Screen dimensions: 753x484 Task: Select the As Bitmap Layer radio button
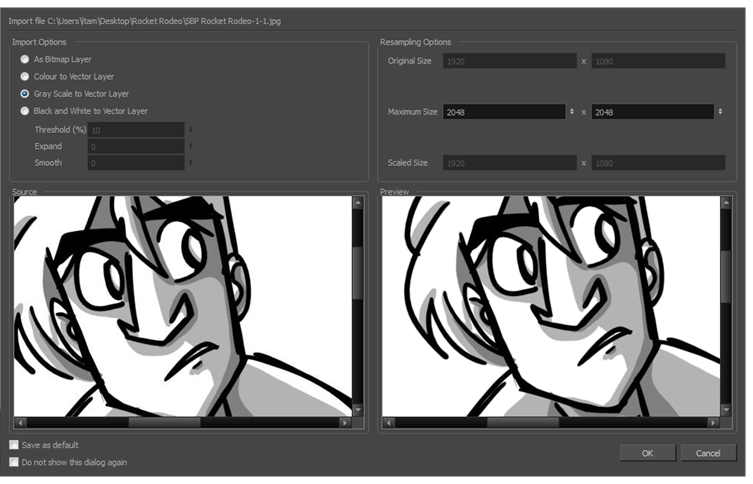(x=25, y=59)
